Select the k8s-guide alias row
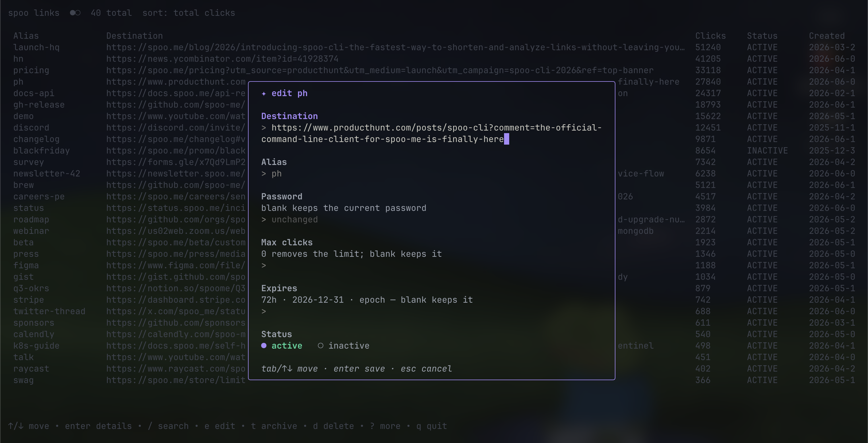The width and height of the screenshot is (868, 443). pyautogui.click(x=36, y=346)
